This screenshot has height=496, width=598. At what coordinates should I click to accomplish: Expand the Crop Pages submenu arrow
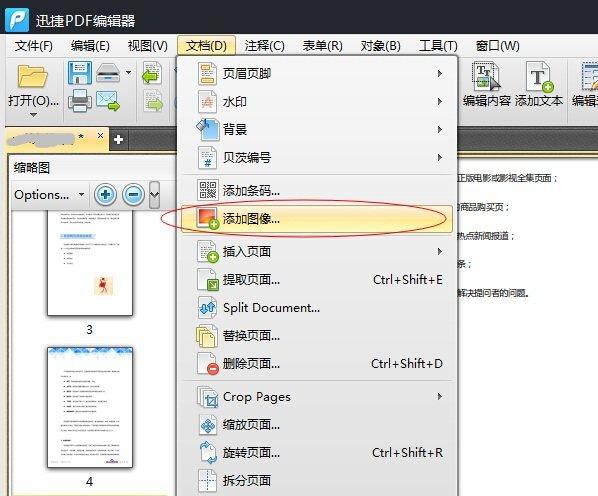tap(440, 396)
